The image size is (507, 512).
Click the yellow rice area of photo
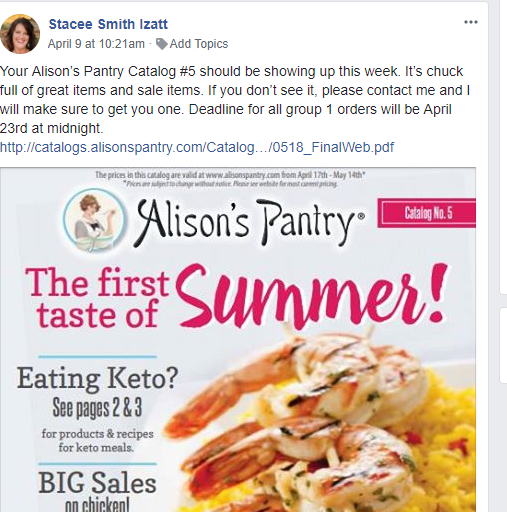(448, 417)
